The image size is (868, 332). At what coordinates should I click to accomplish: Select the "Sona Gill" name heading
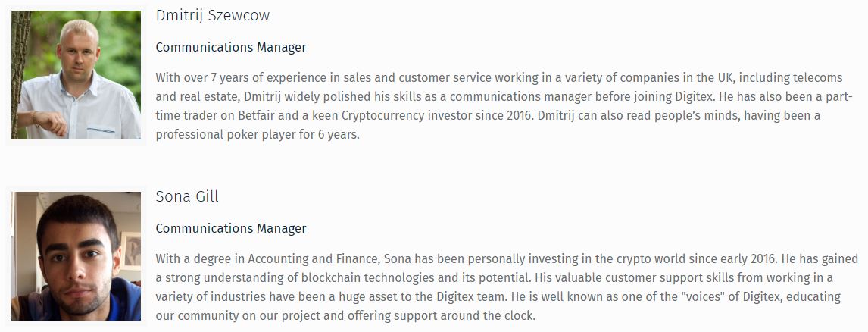[187, 196]
